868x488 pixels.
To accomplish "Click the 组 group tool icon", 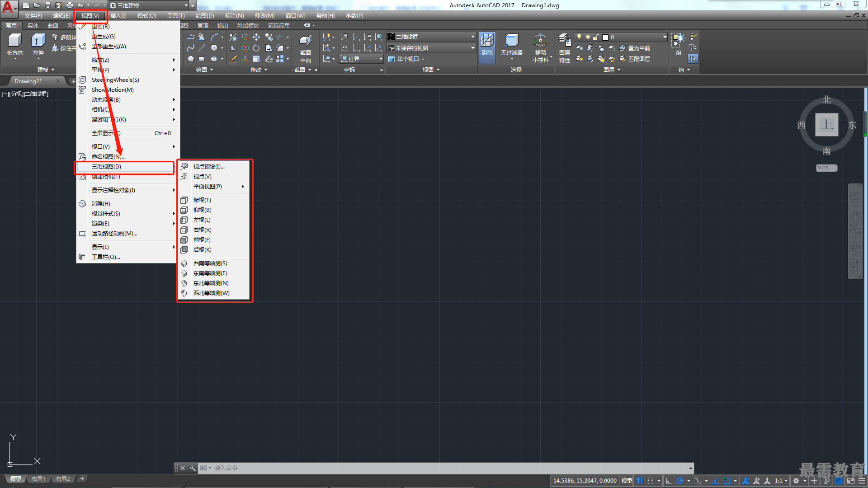I will (678, 45).
